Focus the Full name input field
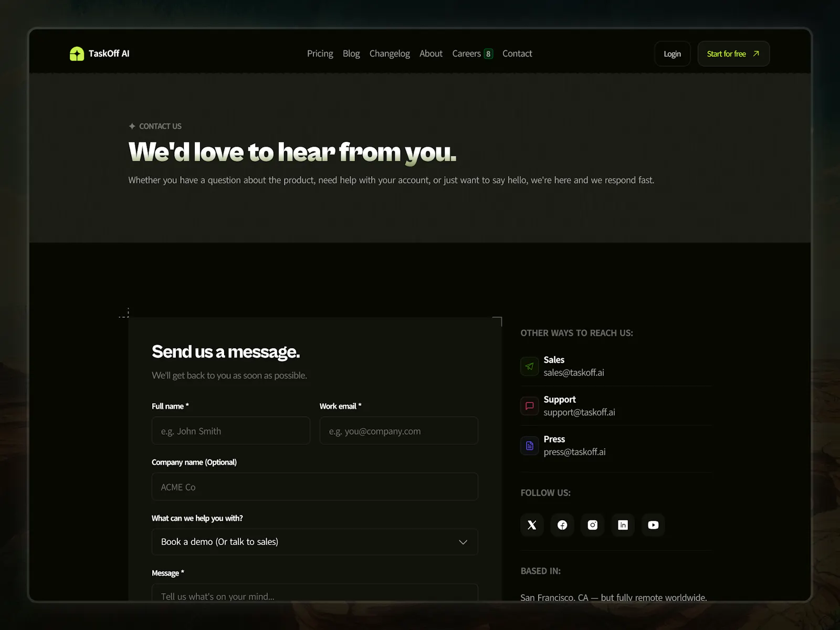840x630 pixels. 231,430
